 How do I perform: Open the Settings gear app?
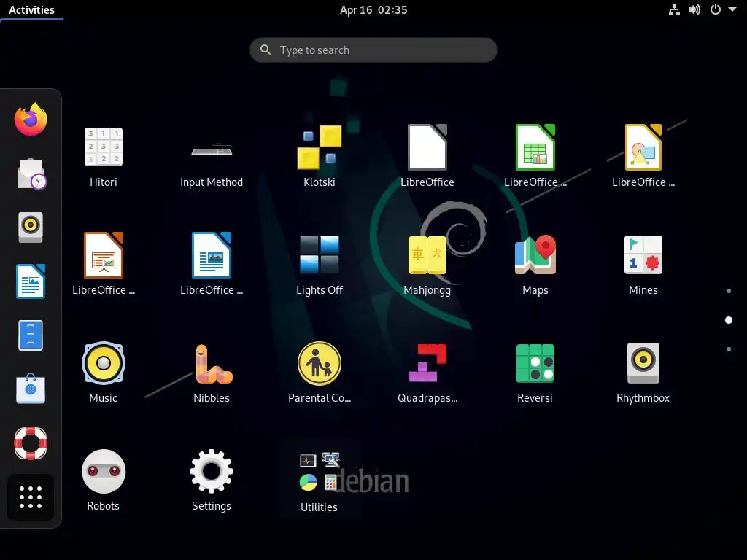point(212,481)
